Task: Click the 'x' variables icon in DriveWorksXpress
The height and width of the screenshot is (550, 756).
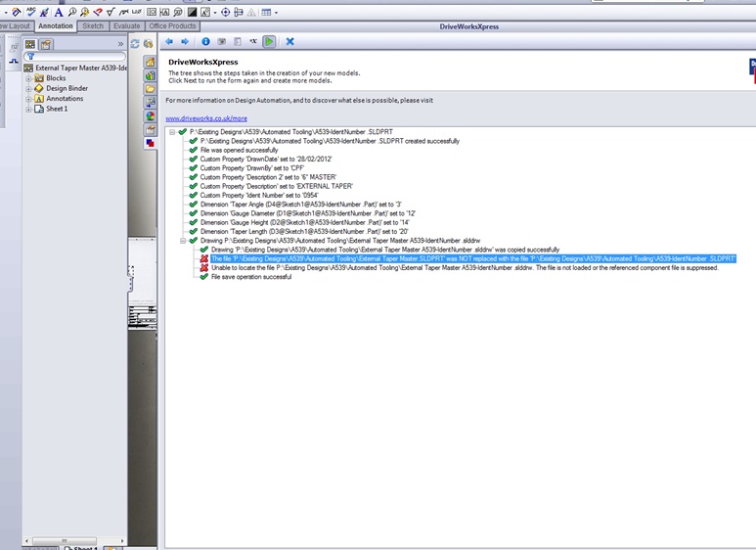Action: pos(253,41)
